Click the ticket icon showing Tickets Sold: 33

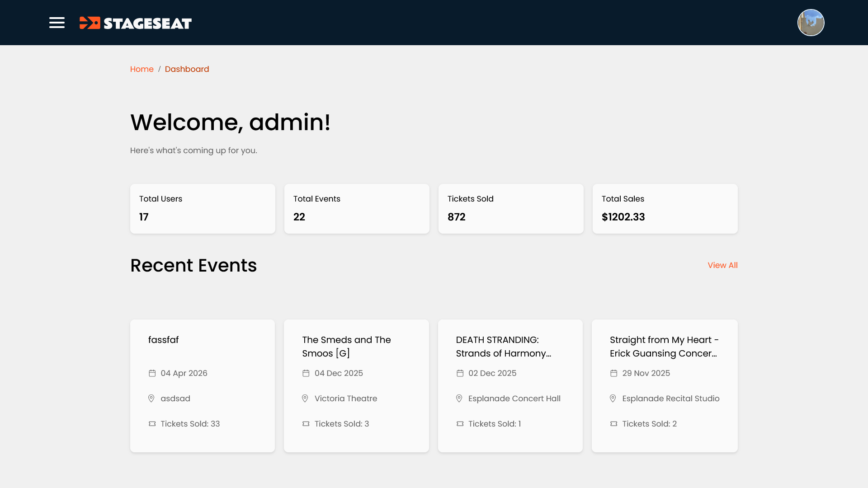(x=152, y=424)
